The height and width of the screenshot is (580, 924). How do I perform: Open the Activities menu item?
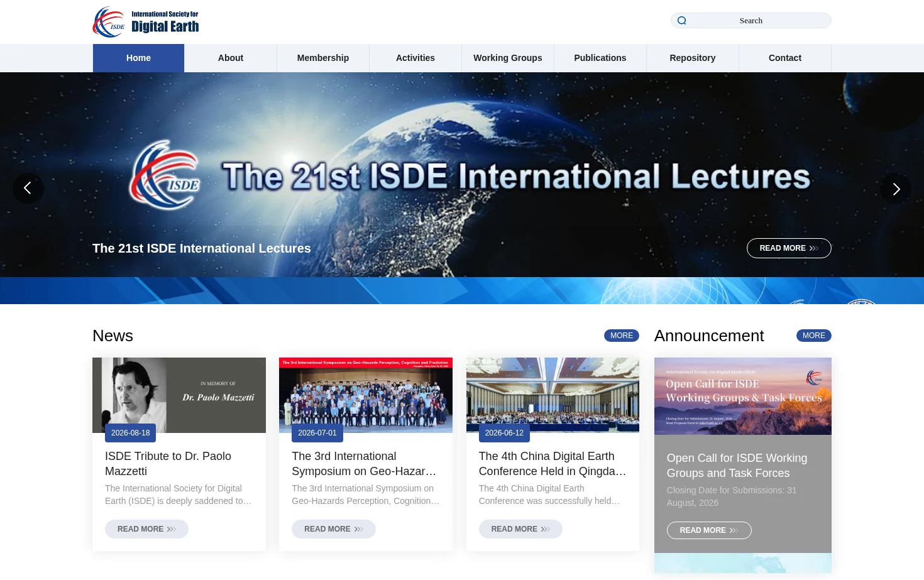point(415,58)
